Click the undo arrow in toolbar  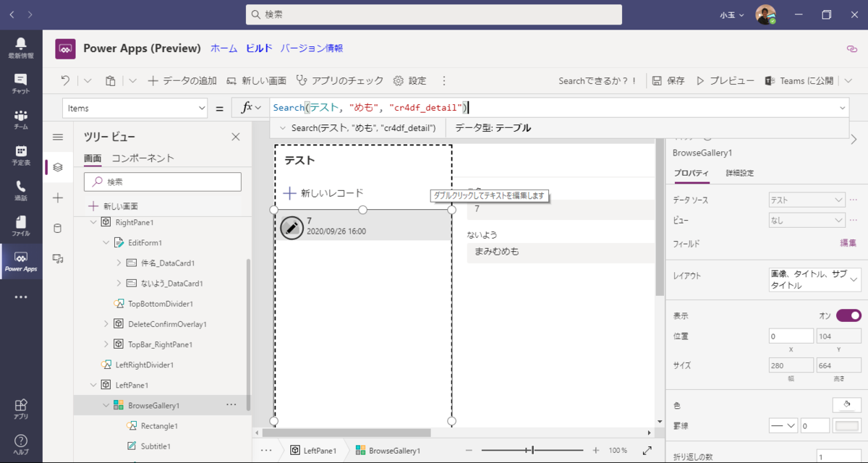[x=65, y=80]
